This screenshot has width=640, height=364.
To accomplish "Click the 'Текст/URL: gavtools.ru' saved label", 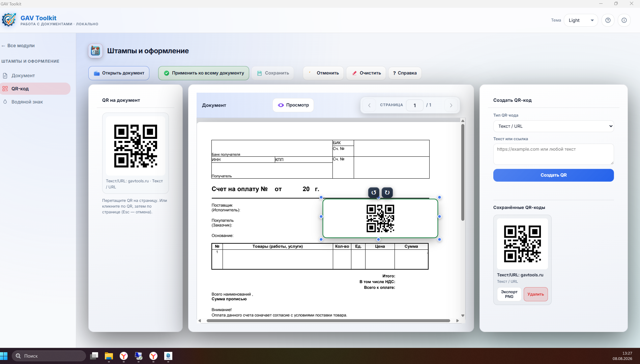I will (520, 275).
